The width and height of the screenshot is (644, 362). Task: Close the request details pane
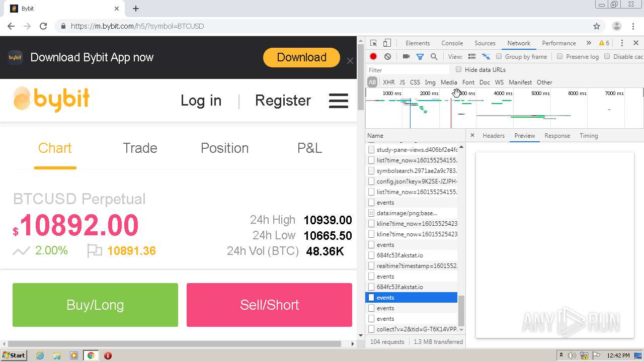(472, 135)
